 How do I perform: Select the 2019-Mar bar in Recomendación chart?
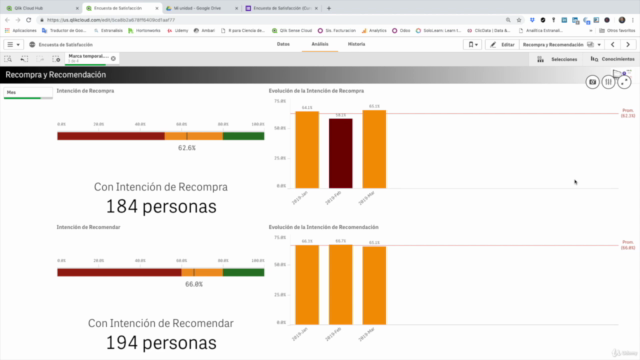(x=374, y=286)
